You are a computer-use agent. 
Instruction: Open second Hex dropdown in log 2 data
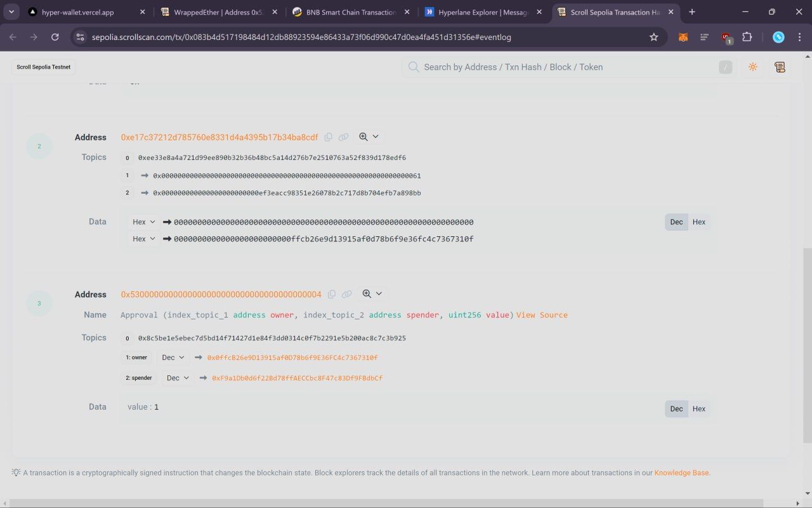tap(143, 239)
